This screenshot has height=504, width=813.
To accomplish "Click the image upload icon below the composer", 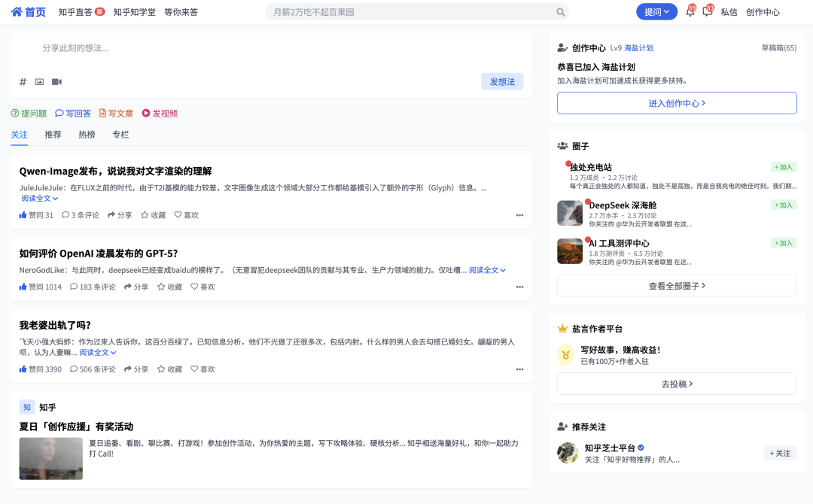I will (39, 81).
